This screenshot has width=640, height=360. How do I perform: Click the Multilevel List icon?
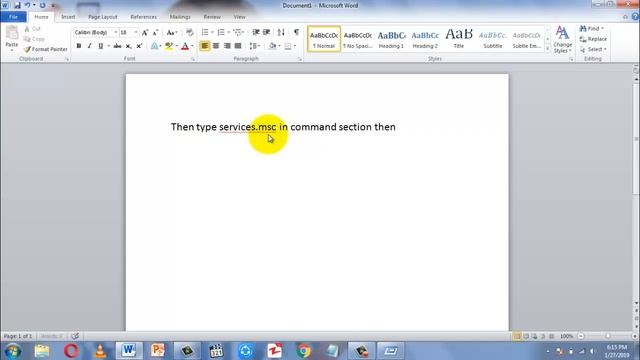coord(238,32)
